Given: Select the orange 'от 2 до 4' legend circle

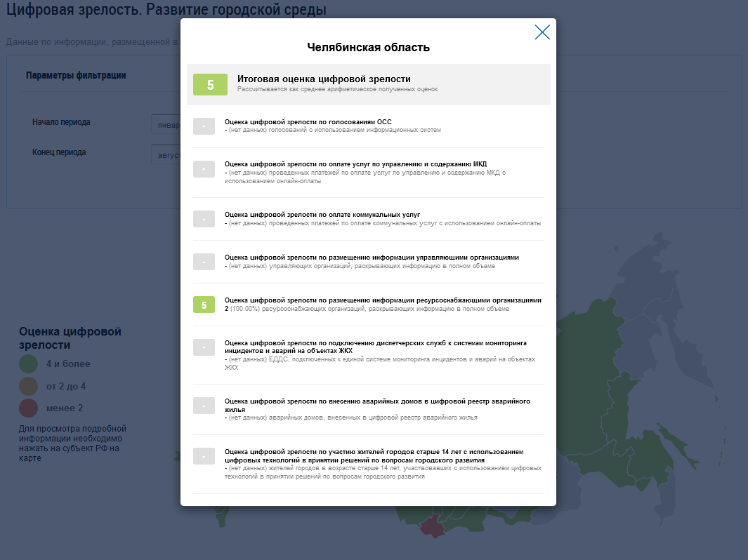Looking at the screenshot, I should 29,386.
